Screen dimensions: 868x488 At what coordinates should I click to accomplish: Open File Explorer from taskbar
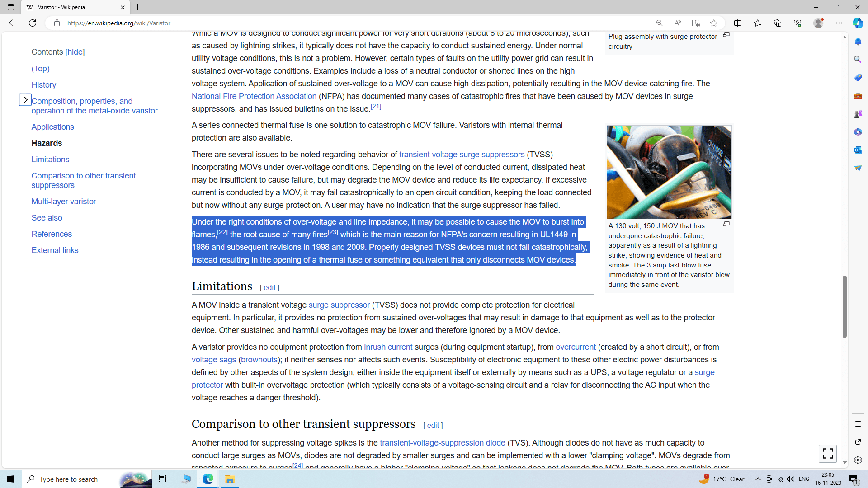click(230, 479)
